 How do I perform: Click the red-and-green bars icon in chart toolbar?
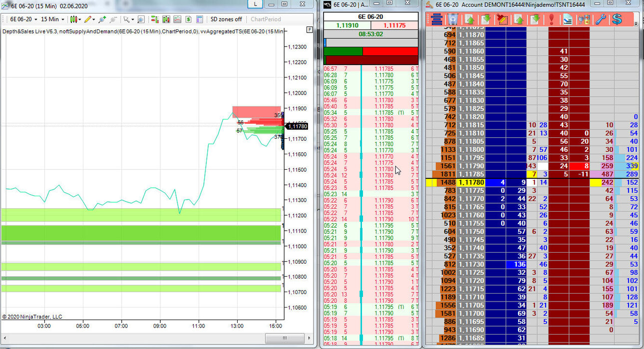pyautogui.click(x=155, y=19)
